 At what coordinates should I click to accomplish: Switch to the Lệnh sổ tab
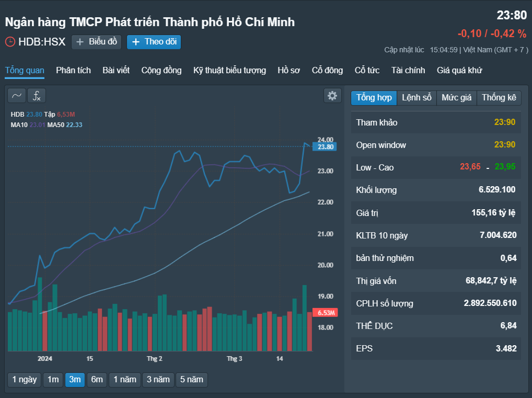point(417,98)
